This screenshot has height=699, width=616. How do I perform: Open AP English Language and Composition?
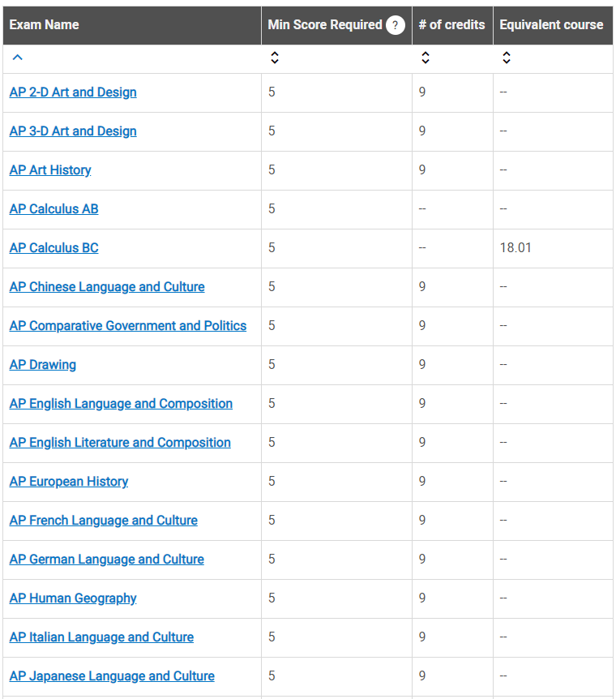[x=121, y=404]
